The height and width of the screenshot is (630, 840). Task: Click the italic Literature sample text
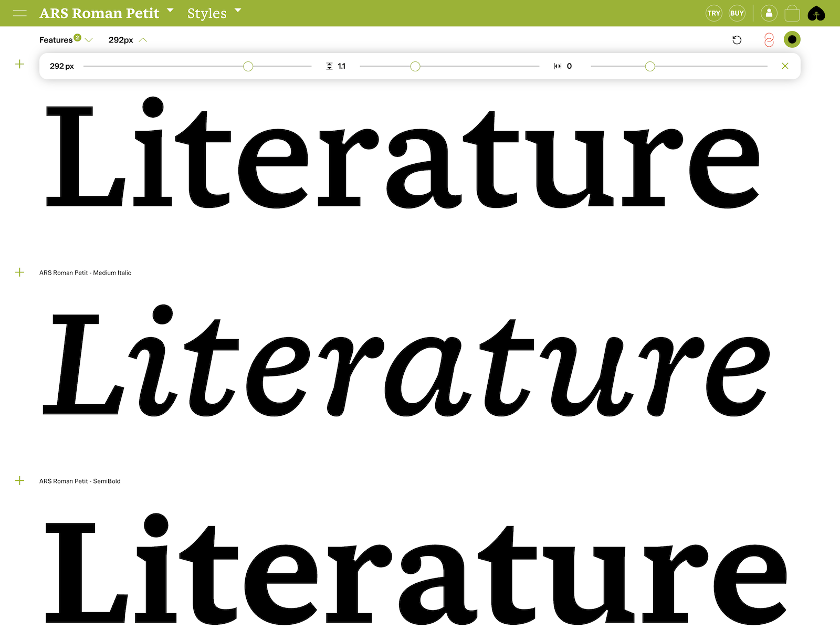click(x=407, y=361)
